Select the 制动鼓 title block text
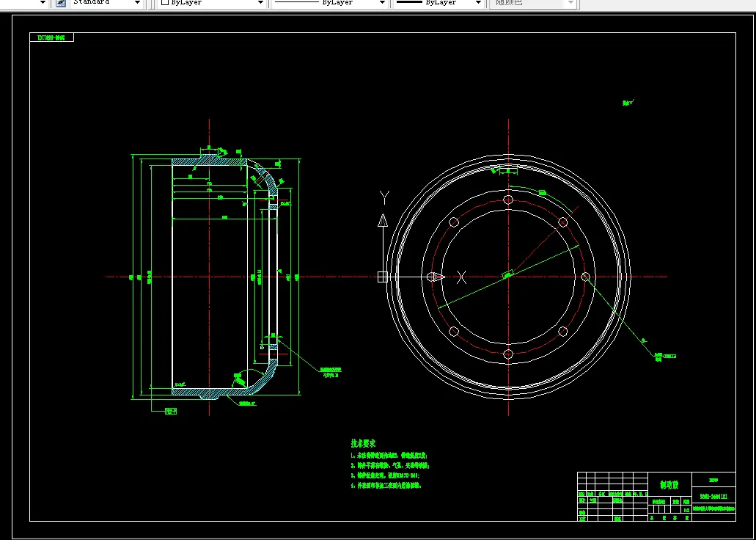Viewport: 756px width, 540px height. tap(669, 484)
